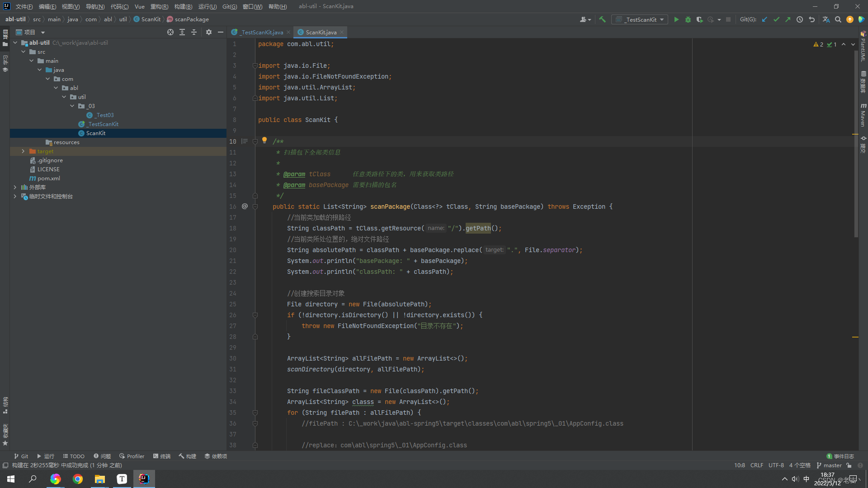Open Git history clock icon

pos(800,19)
